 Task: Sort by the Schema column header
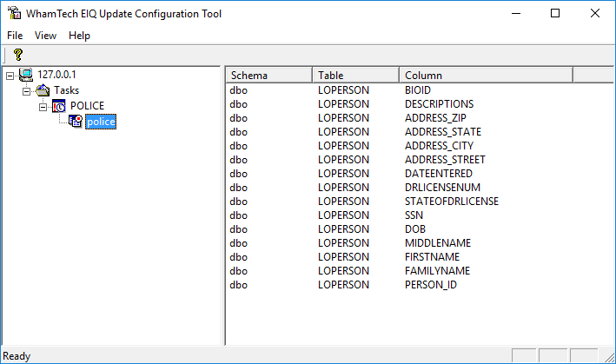click(x=269, y=75)
